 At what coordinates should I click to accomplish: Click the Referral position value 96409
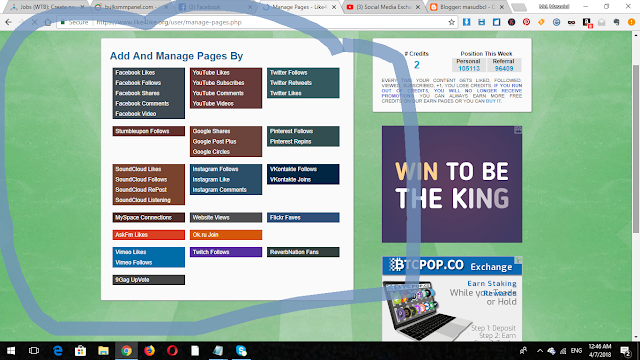(504, 69)
